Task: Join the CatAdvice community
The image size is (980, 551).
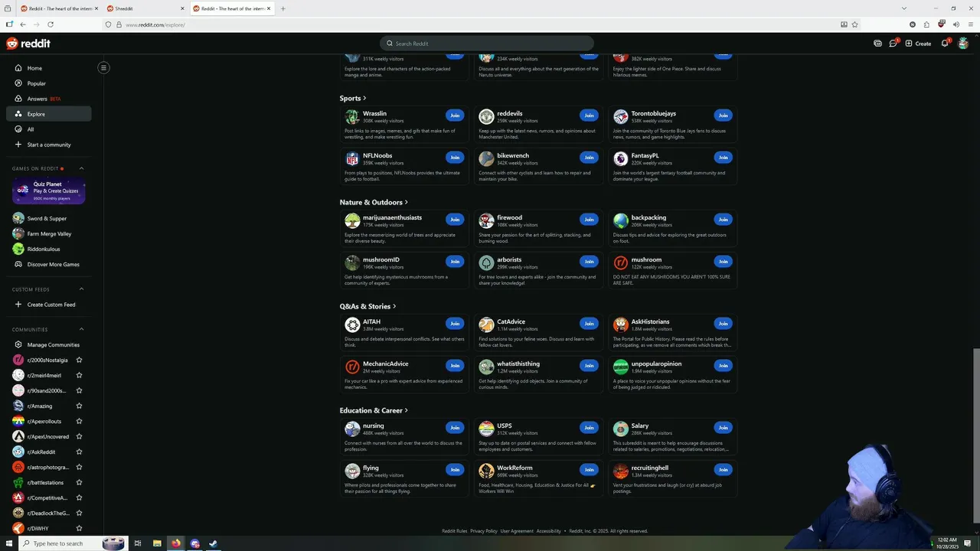Action: point(589,324)
